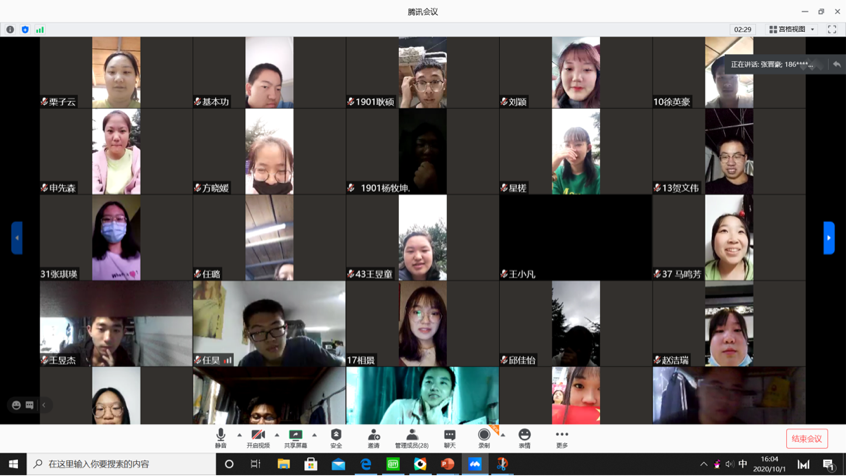Start screen sharing with 共享屏幕
This screenshot has height=476, width=846.
click(296, 437)
